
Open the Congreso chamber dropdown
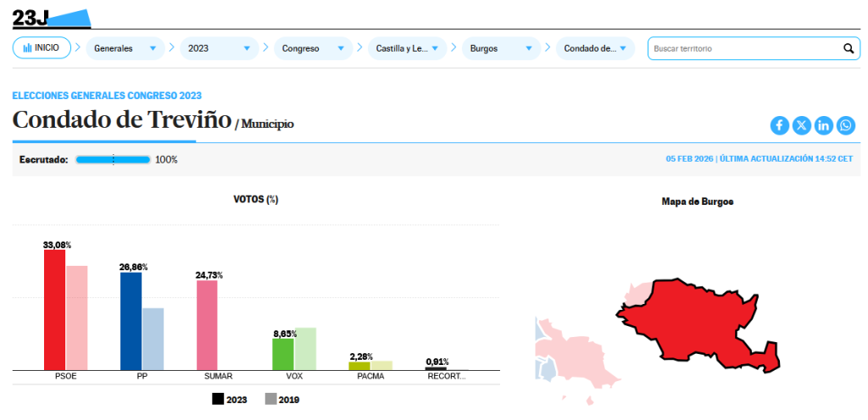(313, 49)
